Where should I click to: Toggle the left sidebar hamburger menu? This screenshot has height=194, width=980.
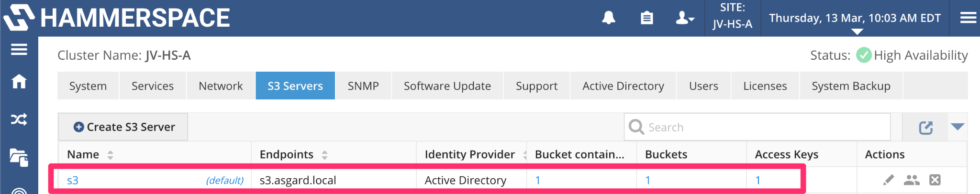19,49
